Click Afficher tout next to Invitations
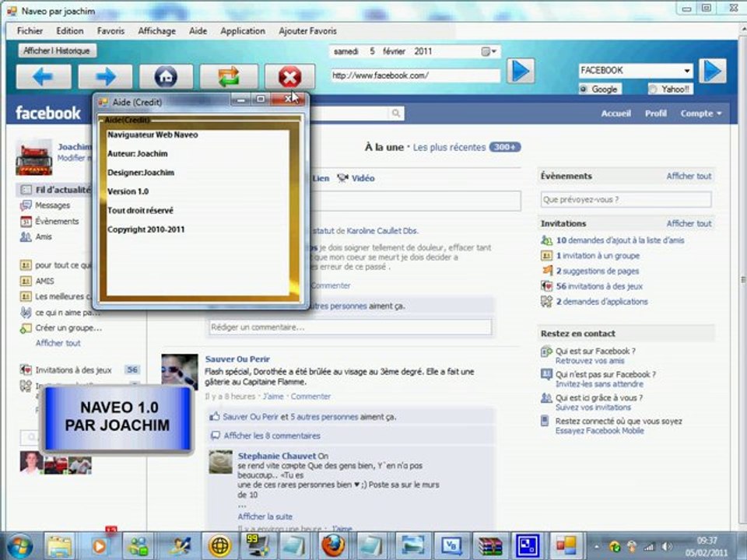This screenshot has width=747, height=560. pos(689,223)
